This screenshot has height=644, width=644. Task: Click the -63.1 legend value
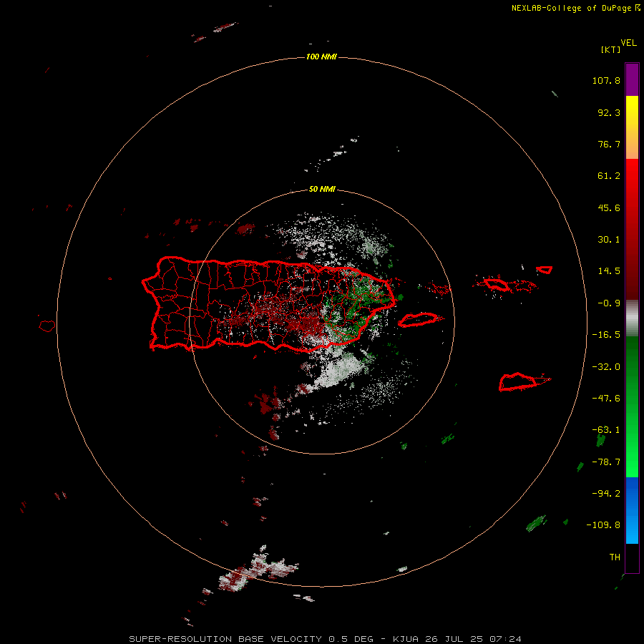coord(606,430)
